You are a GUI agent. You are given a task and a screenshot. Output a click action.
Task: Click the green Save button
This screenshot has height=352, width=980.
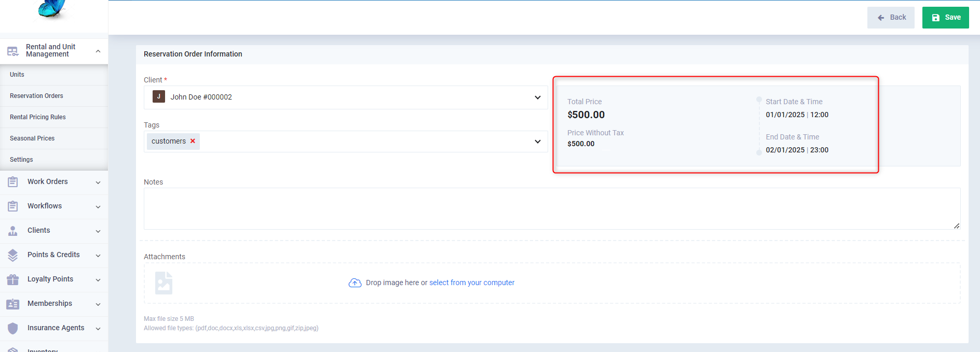946,18
